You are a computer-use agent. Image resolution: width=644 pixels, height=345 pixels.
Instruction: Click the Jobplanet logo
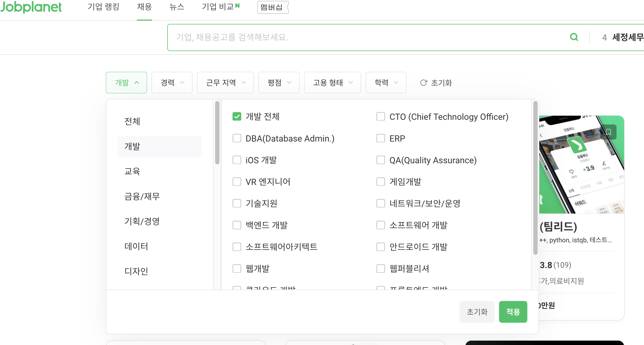(31, 7)
